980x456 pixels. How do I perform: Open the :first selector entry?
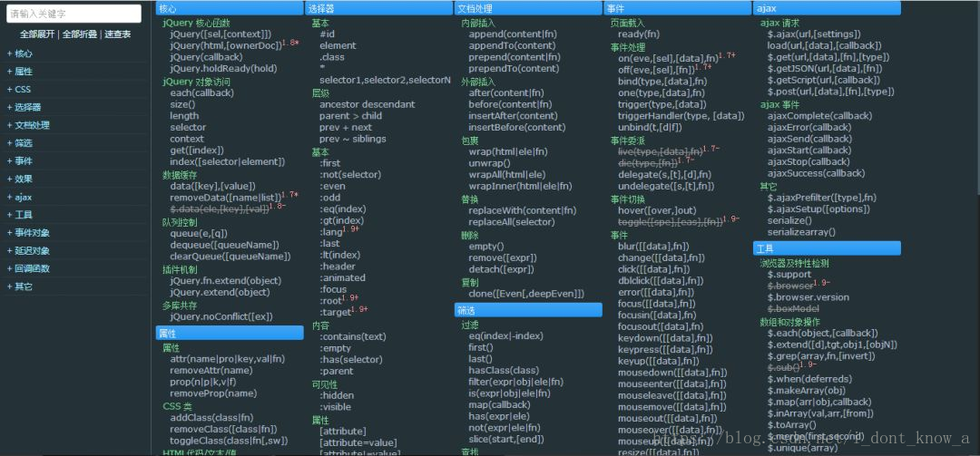pos(330,163)
